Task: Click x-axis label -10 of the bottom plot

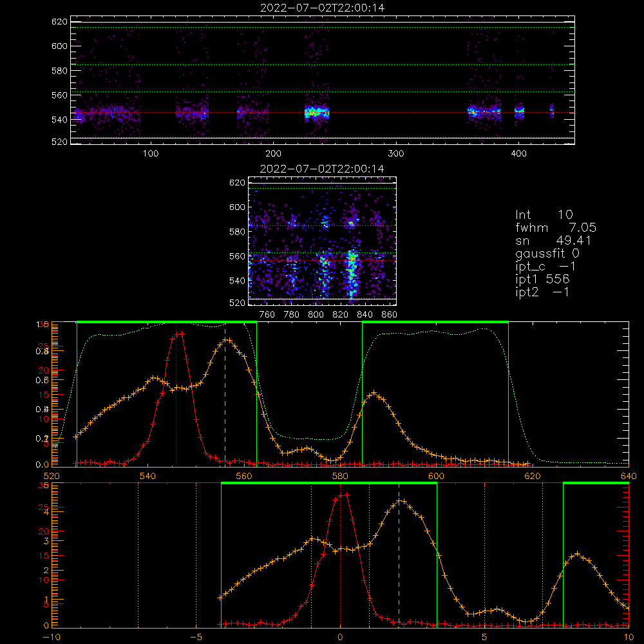Action: pos(52,638)
